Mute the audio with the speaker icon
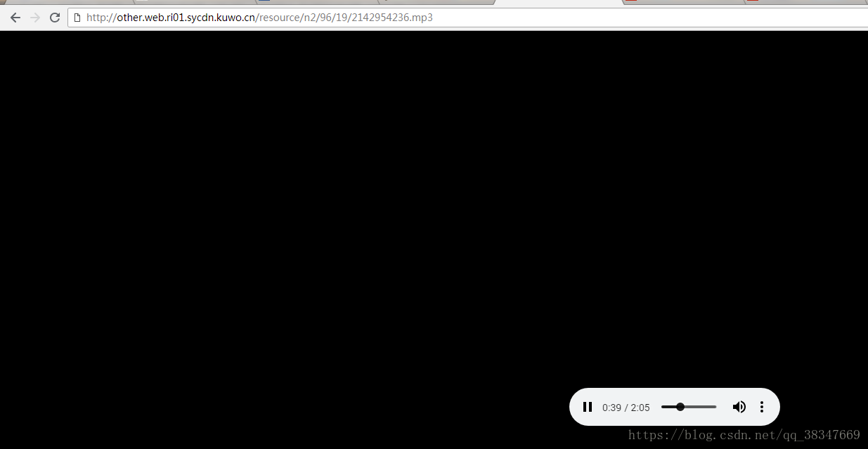This screenshot has height=449, width=868. [739, 407]
